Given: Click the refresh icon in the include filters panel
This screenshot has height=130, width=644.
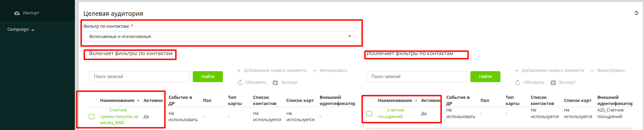Looking at the screenshot, I should tap(240, 82).
